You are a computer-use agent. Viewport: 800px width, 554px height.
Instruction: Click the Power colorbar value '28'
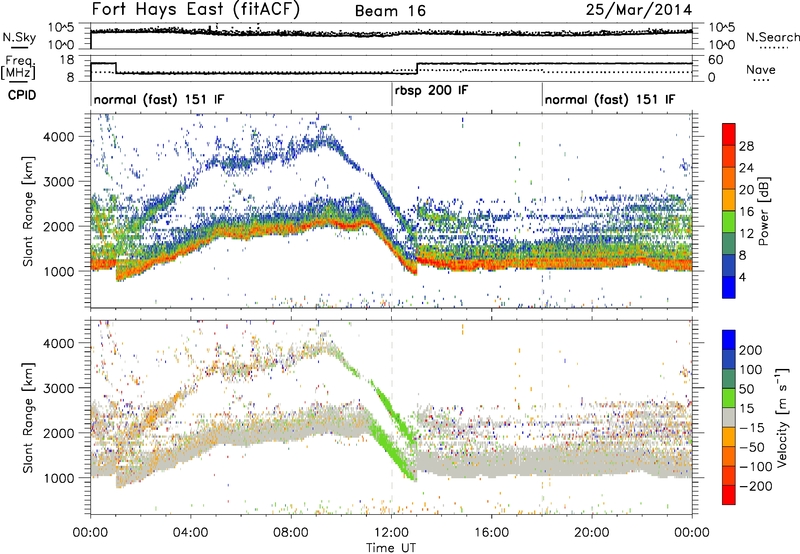click(x=746, y=146)
